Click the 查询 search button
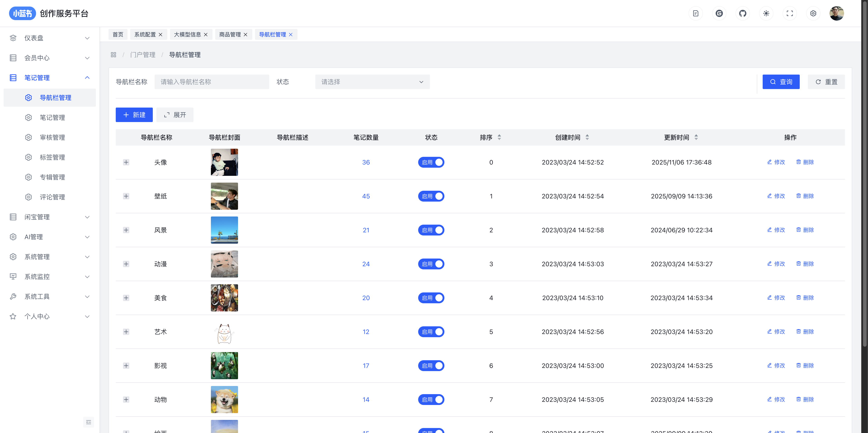868x433 pixels. pyautogui.click(x=781, y=82)
